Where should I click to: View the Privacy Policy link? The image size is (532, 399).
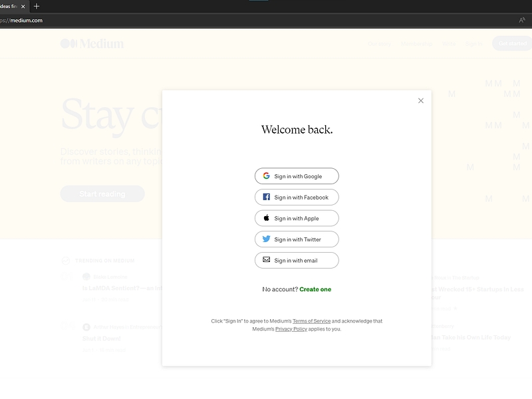pos(291,329)
